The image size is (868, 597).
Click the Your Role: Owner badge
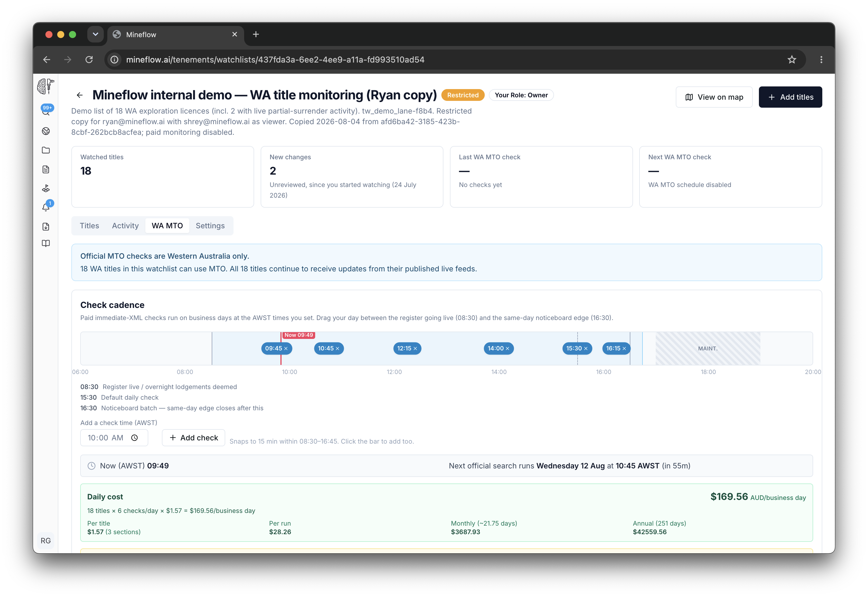pos(521,95)
